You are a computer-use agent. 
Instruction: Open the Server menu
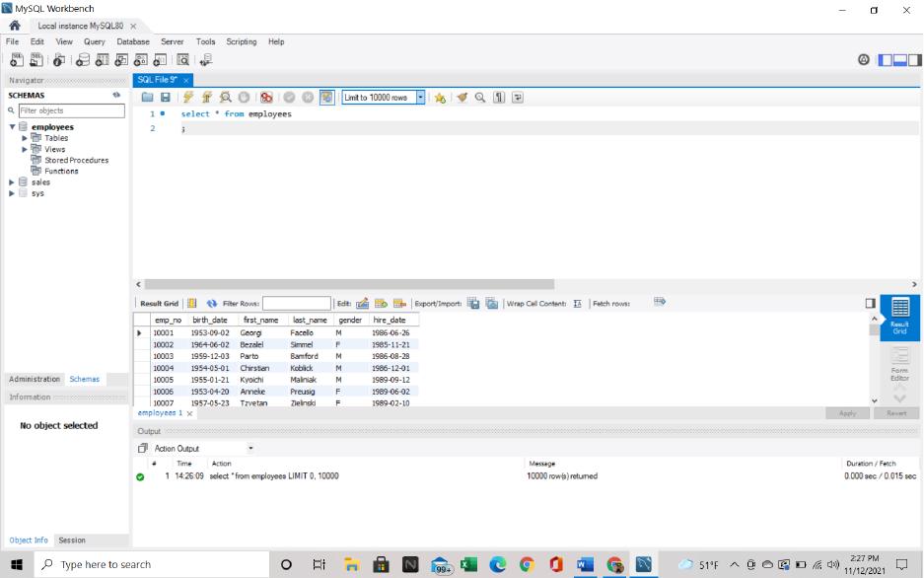click(x=172, y=41)
